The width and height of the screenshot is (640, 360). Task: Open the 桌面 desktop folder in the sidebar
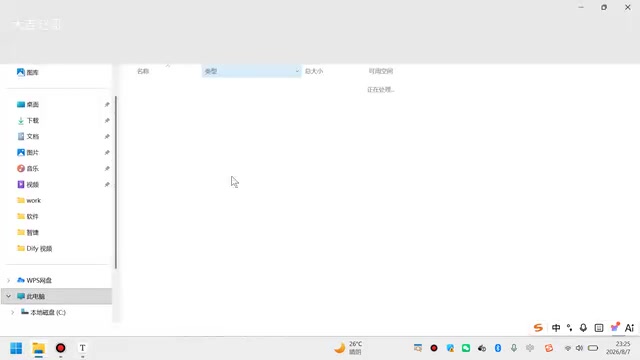coord(28,104)
